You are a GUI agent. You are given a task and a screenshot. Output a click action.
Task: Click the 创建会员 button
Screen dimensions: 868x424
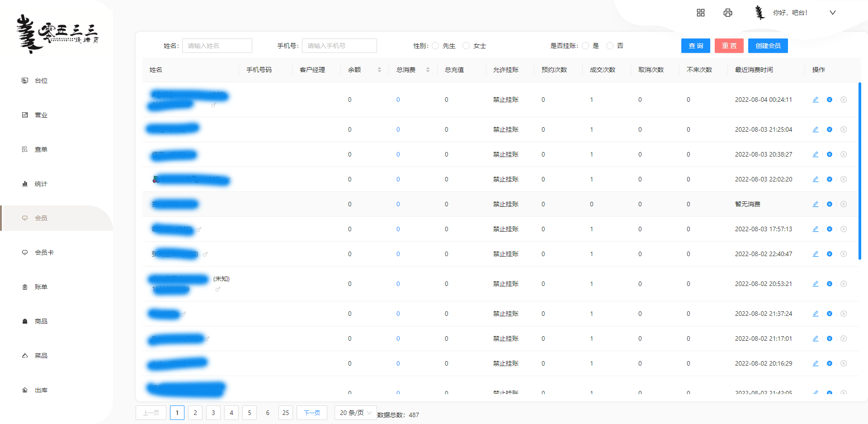click(768, 46)
